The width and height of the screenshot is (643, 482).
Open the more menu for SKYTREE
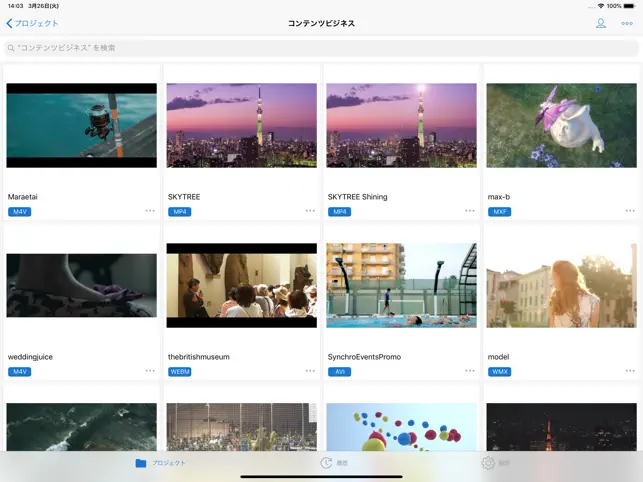point(310,211)
